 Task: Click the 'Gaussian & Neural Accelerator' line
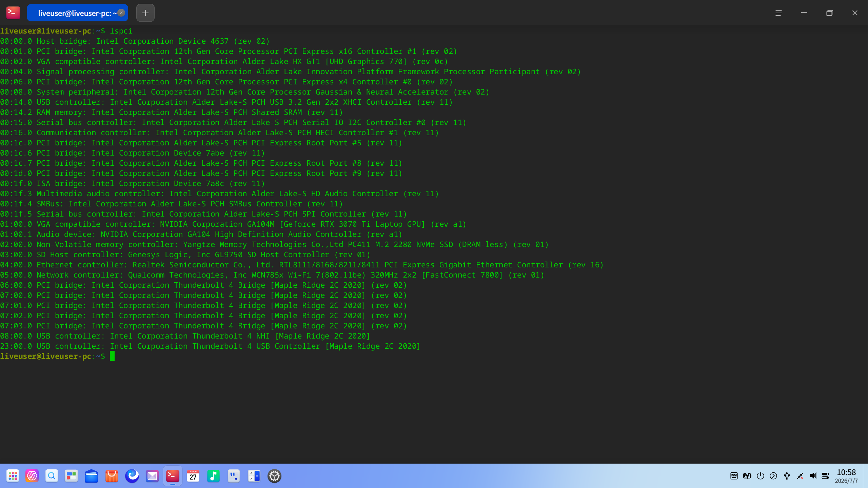(245, 92)
